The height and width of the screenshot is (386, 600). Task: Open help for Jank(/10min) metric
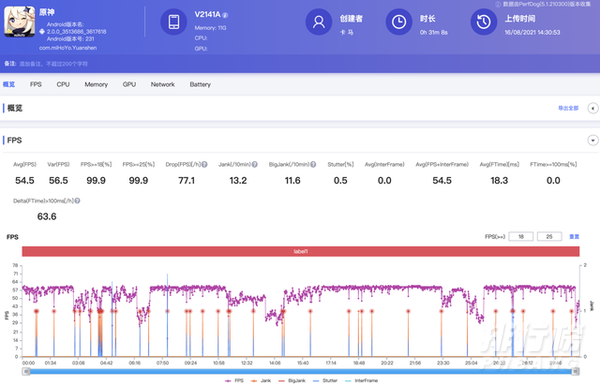tap(254, 164)
